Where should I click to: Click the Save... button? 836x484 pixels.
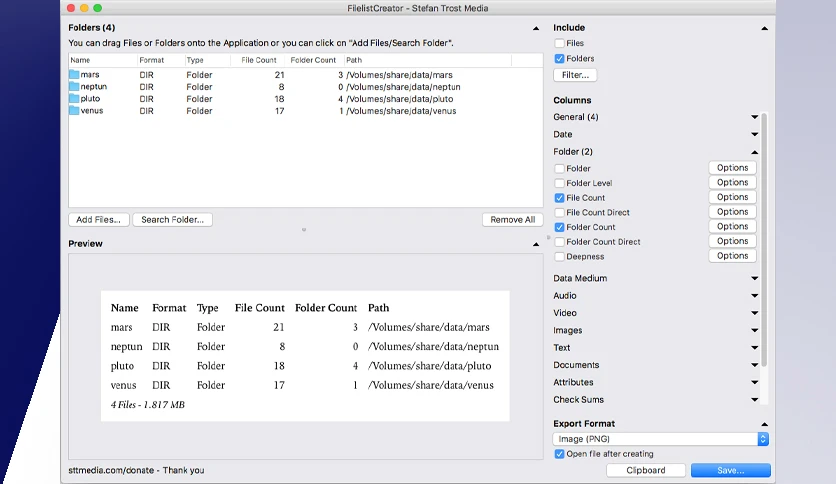pyautogui.click(x=730, y=470)
